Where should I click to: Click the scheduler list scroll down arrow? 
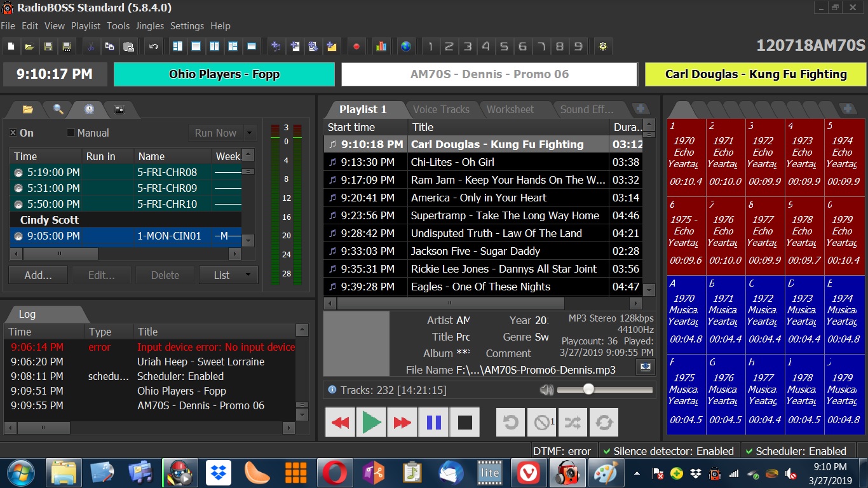click(248, 240)
